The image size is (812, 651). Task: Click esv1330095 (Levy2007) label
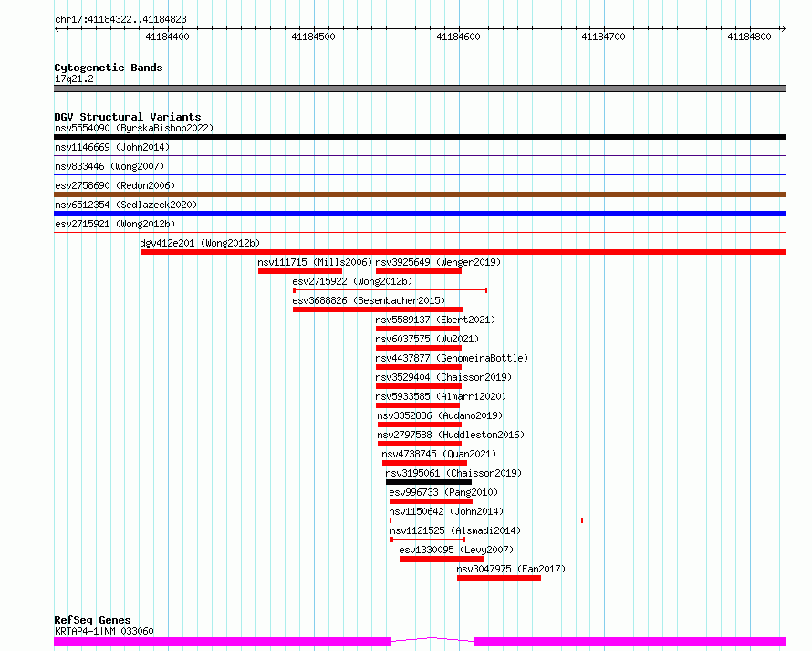(x=456, y=550)
